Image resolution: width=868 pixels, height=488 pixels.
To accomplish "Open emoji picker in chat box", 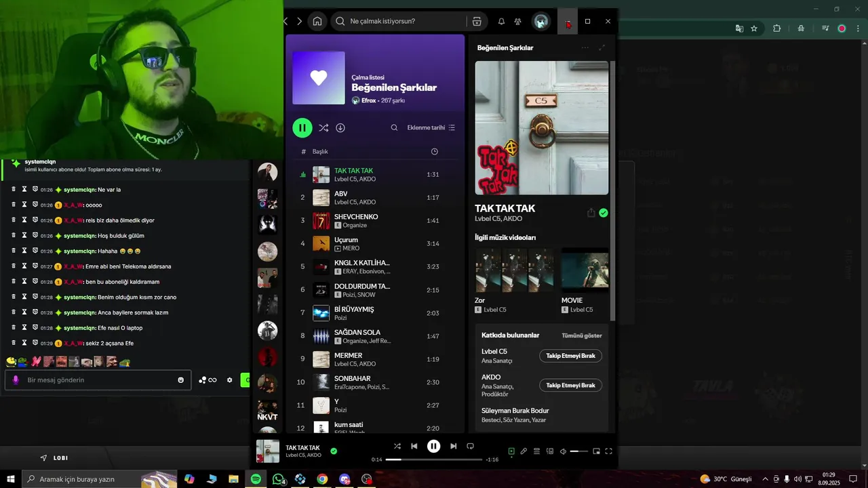I will pyautogui.click(x=180, y=380).
